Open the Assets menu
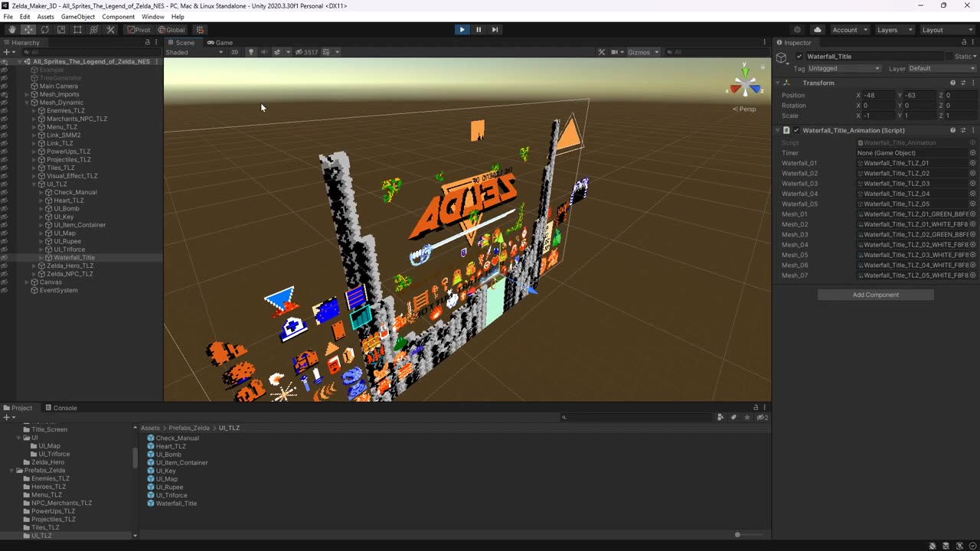980x551 pixels. (45, 17)
